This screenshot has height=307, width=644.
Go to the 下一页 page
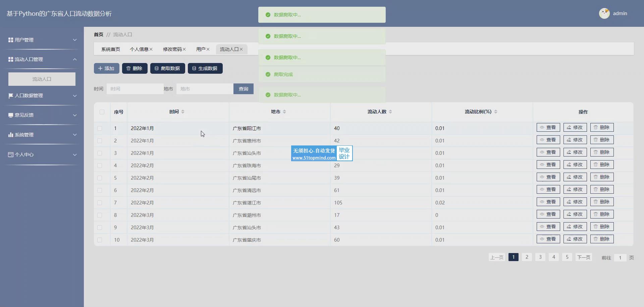pos(584,257)
